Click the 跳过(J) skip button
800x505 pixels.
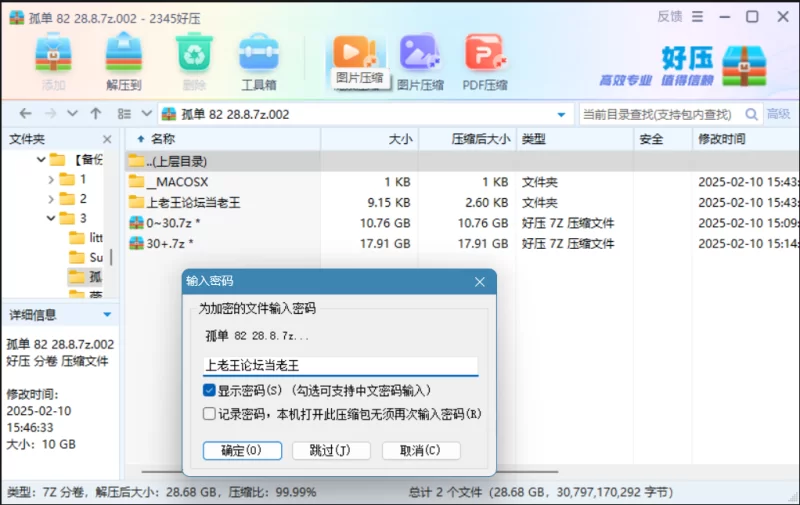331,450
